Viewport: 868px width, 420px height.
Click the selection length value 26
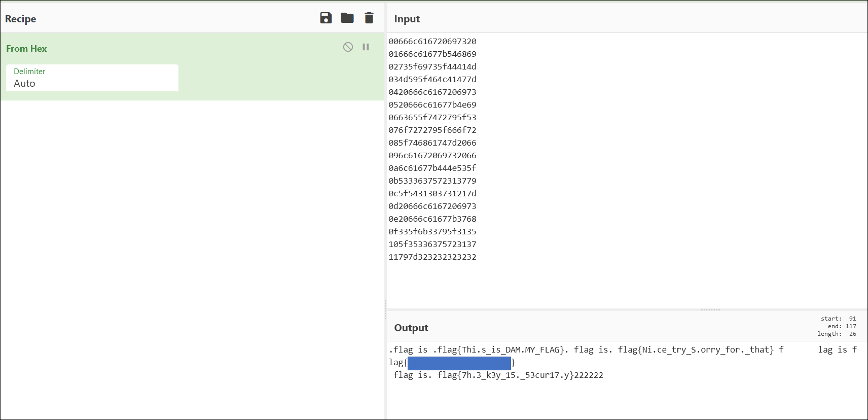853,334
